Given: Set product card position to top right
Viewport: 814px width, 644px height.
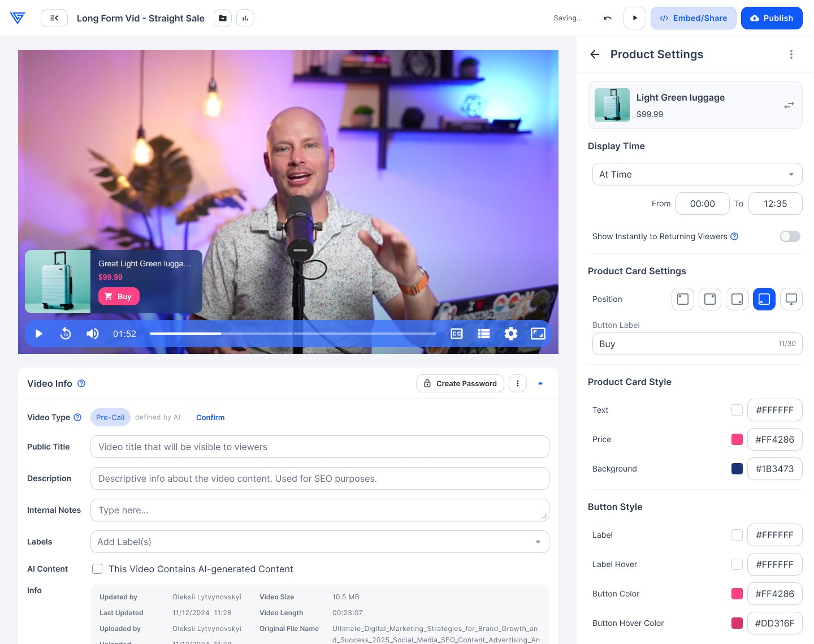Looking at the screenshot, I should point(710,299).
